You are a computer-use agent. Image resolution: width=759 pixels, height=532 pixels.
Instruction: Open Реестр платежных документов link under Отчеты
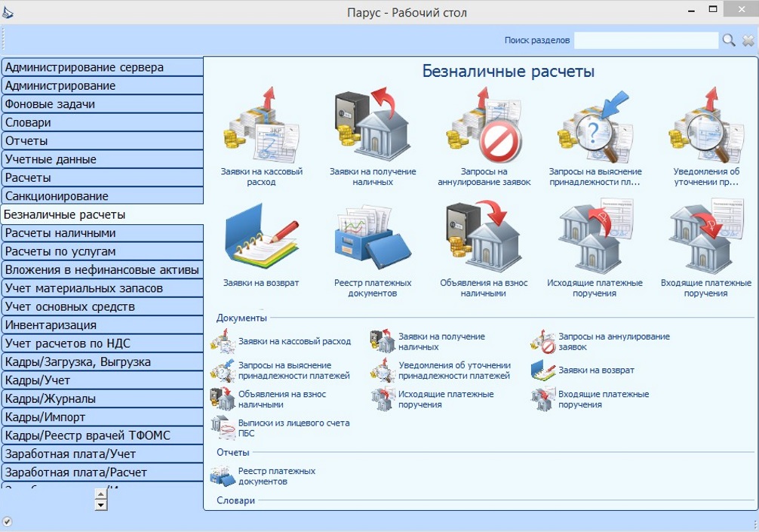pos(276,476)
